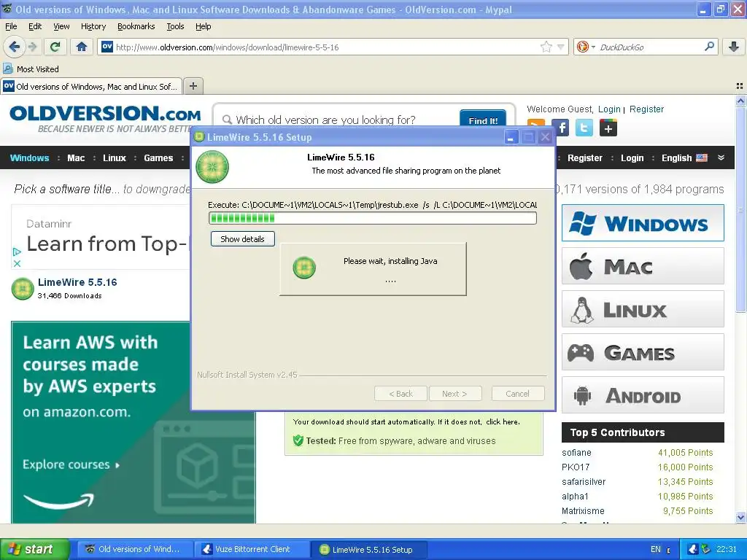
Task: Click the browser forward arrow
Action: pos(32,47)
